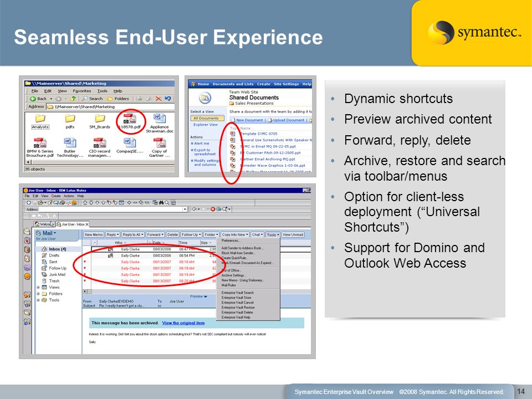
Task: Click left arrow of Notes message list scrollbar
Action: tap(85, 291)
